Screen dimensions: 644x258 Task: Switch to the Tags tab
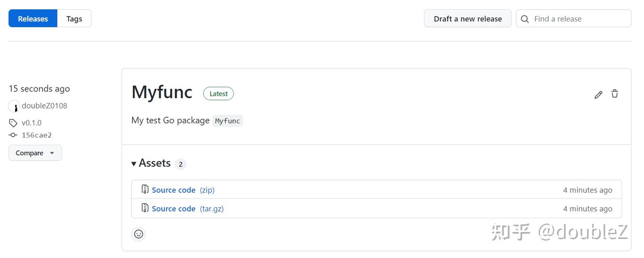[74, 19]
